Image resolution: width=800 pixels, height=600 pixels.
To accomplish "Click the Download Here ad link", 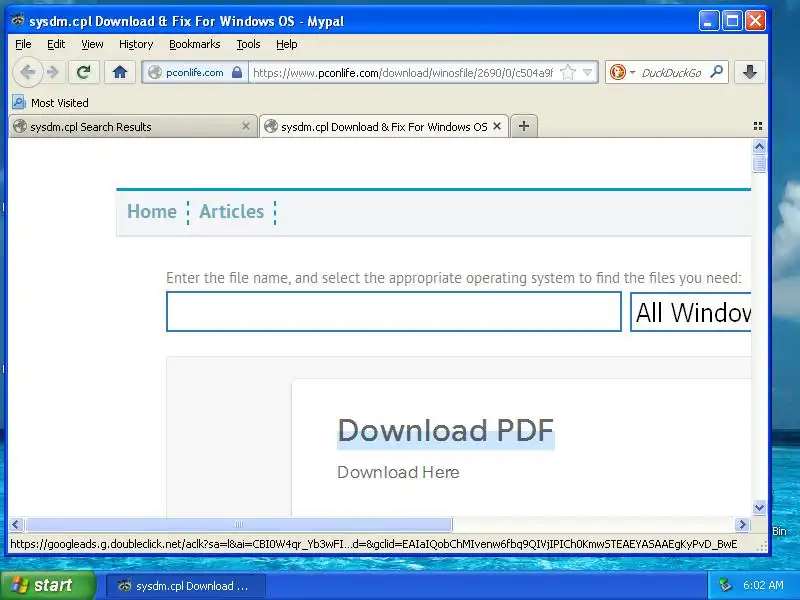I will pyautogui.click(x=398, y=472).
